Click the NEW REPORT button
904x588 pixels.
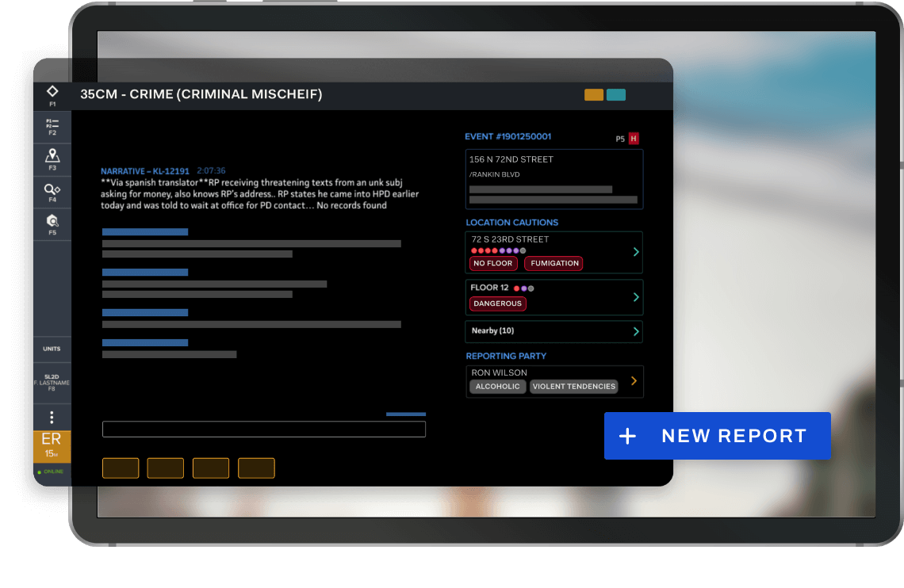716,436
